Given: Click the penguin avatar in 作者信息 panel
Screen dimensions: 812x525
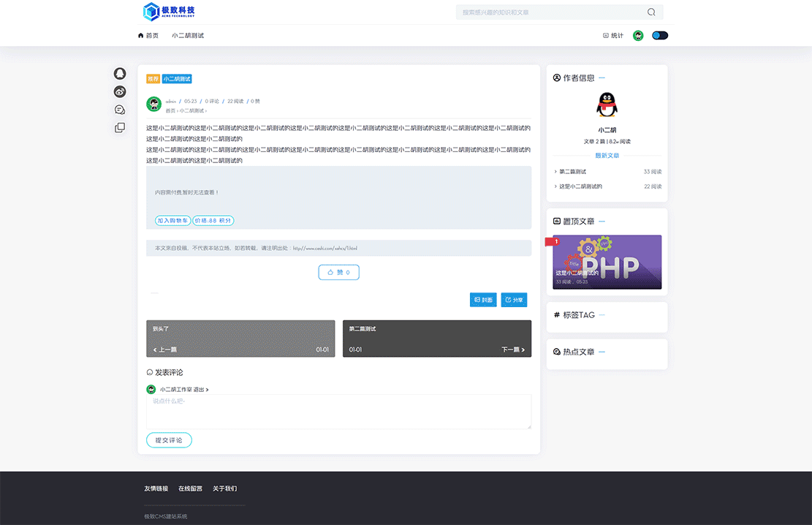Looking at the screenshot, I should point(607,105).
